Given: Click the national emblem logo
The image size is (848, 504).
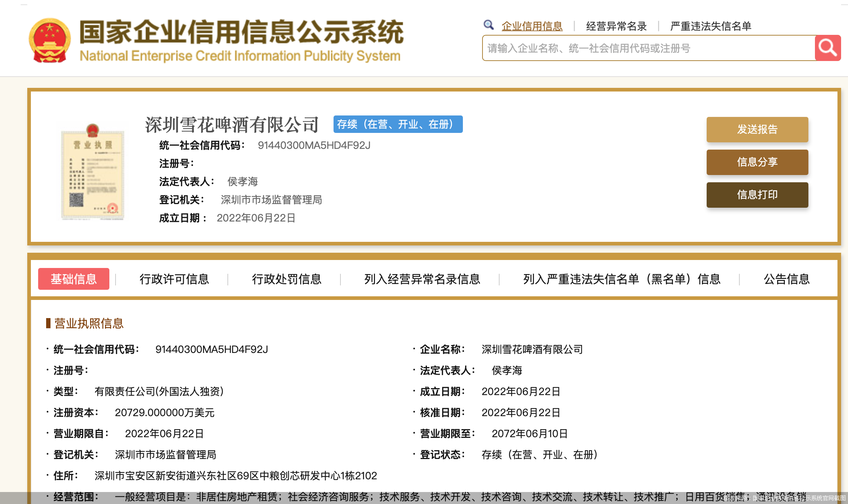Looking at the screenshot, I should [x=50, y=40].
